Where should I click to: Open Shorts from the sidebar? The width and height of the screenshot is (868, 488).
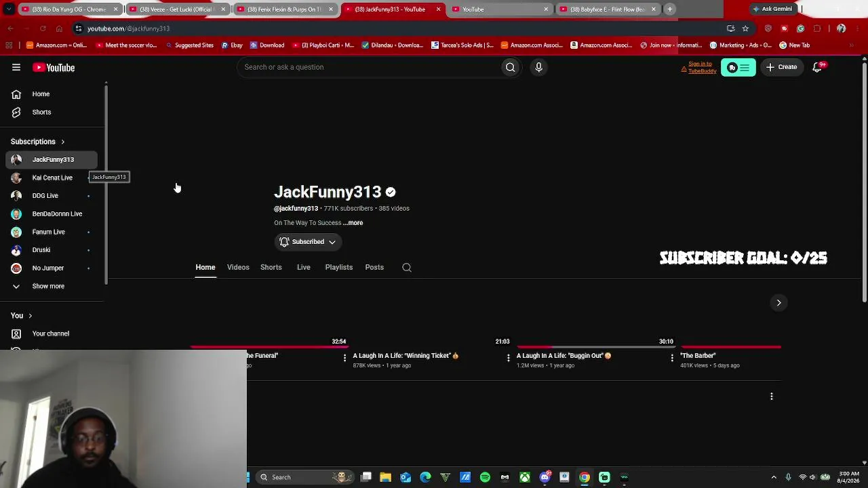(41, 112)
